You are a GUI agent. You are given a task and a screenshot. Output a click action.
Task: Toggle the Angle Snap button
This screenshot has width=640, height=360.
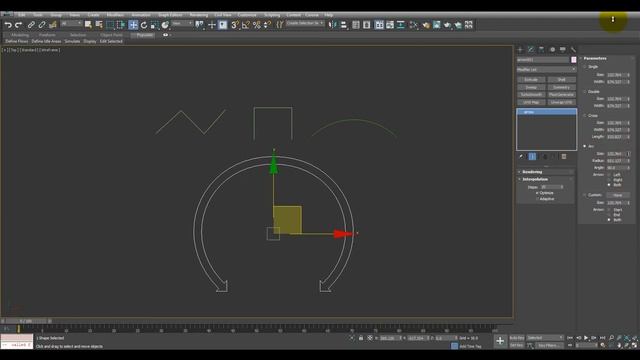246,25
